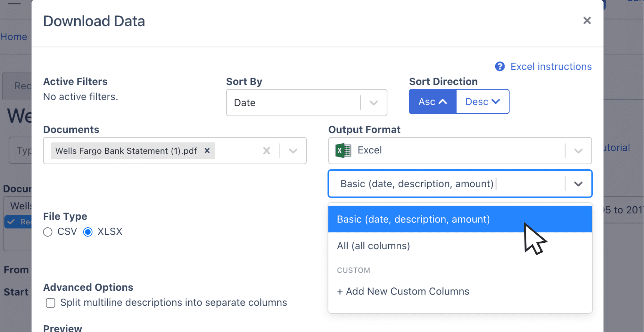Screen dimensions: 644x332
Task: Choose the All (all columns) option
Action: coord(373,246)
